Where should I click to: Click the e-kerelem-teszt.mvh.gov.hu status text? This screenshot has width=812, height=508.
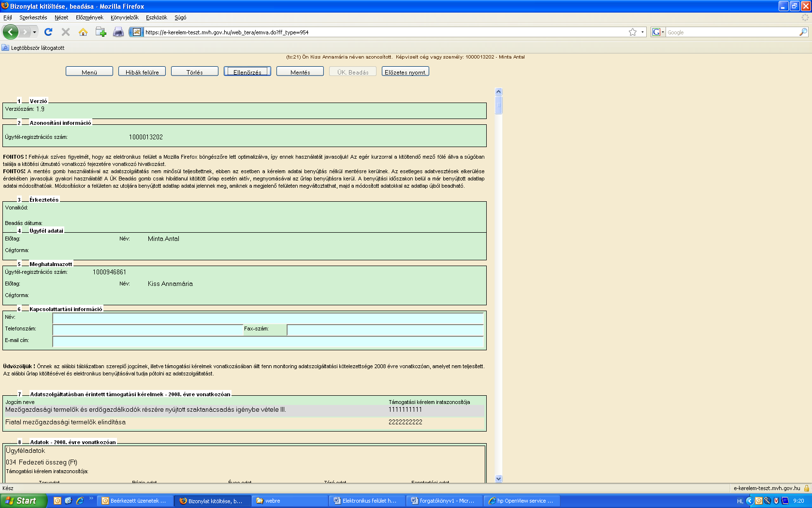click(x=767, y=488)
